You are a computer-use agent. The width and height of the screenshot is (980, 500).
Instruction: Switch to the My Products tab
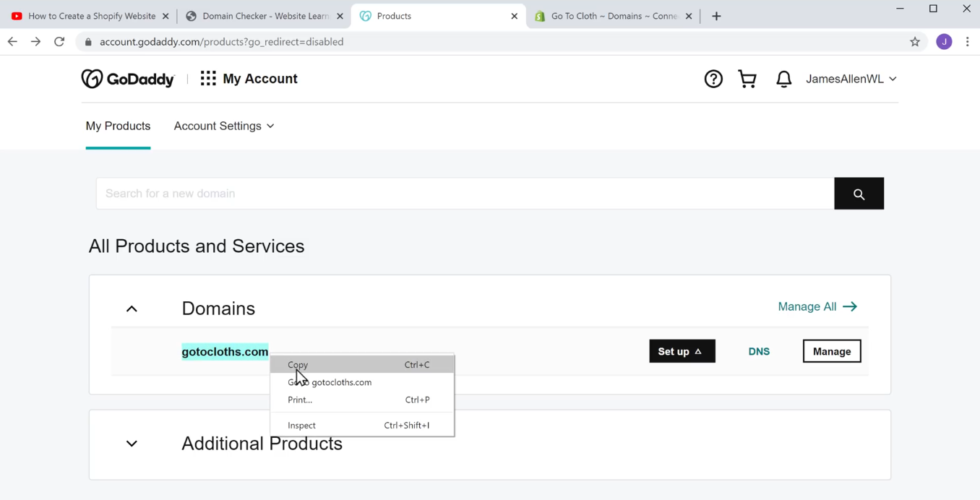click(x=118, y=126)
